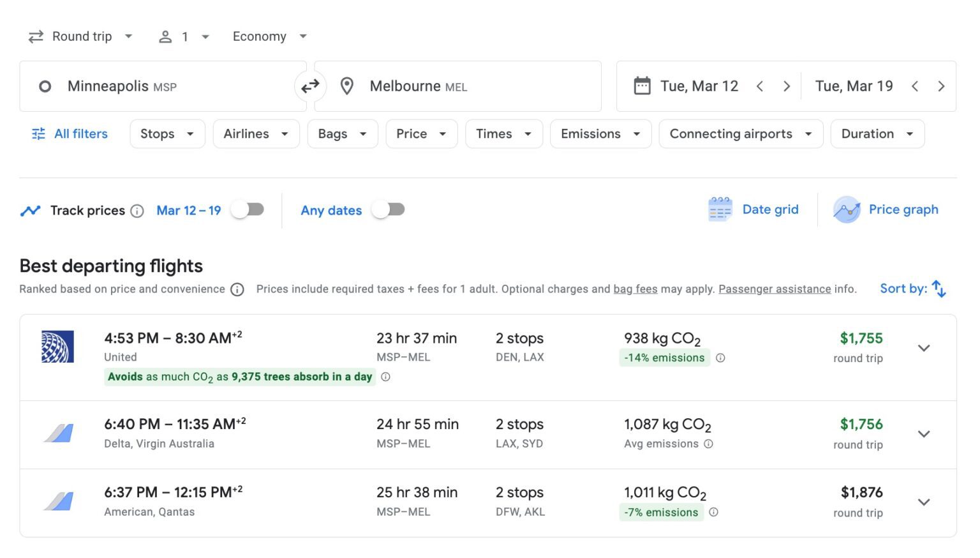980x558 pixels.
Task: Open All filters
Action: pos(69,133)
